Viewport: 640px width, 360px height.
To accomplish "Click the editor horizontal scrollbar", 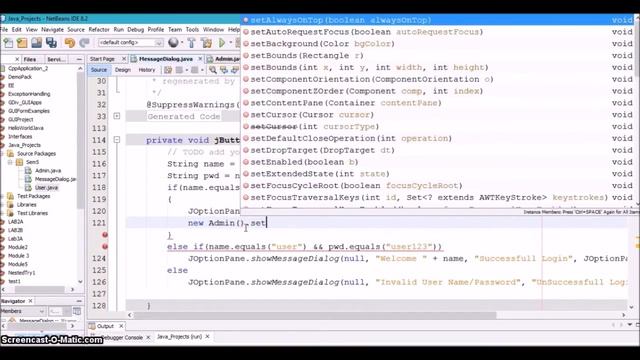I will (x=315, y=315).
